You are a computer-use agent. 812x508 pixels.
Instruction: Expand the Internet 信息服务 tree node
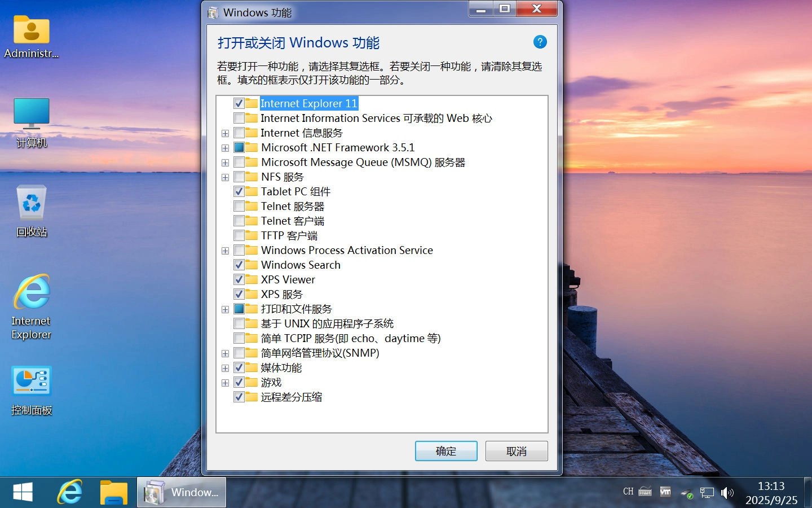[226, 133]
